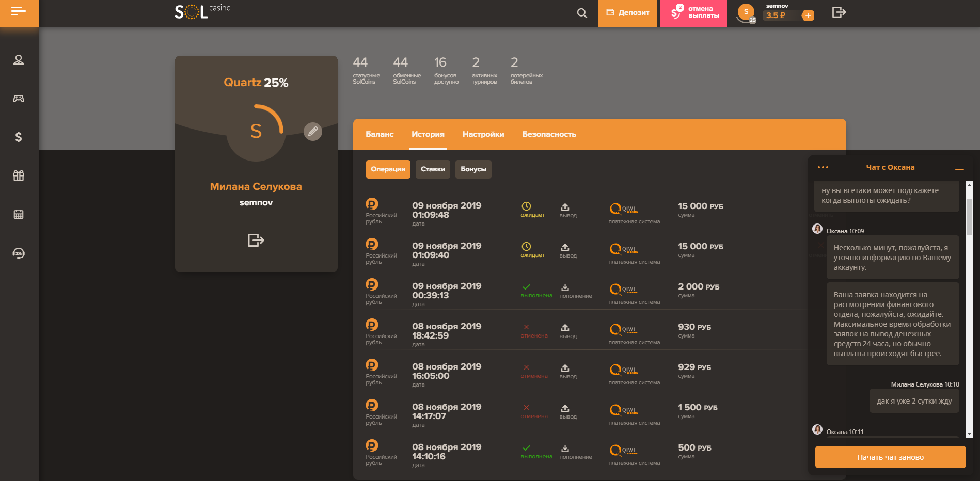Screen dimensions: 980x481
Task: Open 24-hour support headset icon
Action: click(x=19, y=253)
